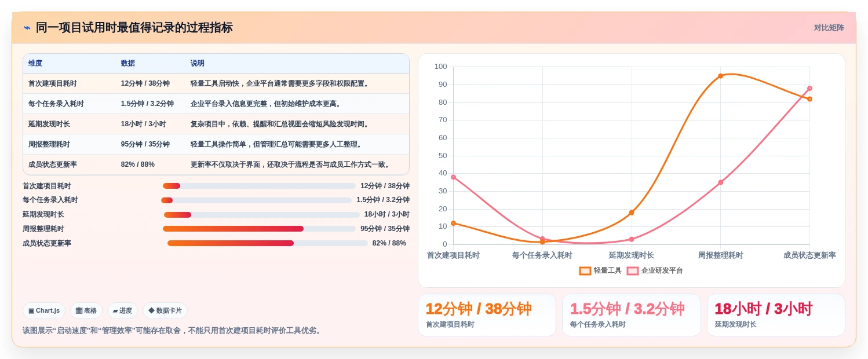Click the 延期发现时长 x-axis label
Viewport: 868px width, 359px height.
632,255
